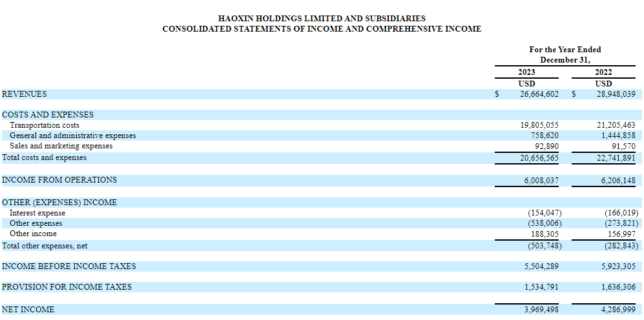Select 2023 revenues value 26,664,602
Screen dimensions: 644x320
coord(539,94)
